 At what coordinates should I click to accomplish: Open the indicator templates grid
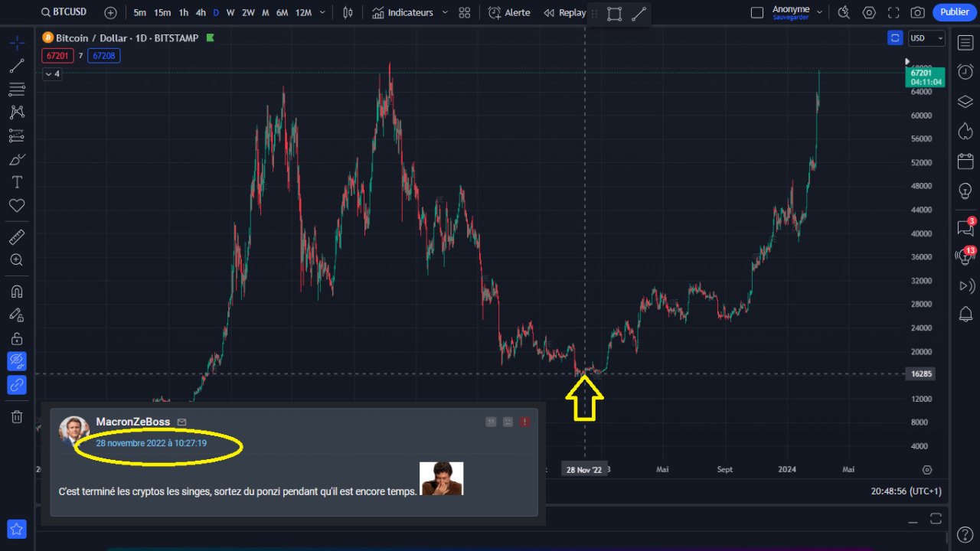coord(465,12)
